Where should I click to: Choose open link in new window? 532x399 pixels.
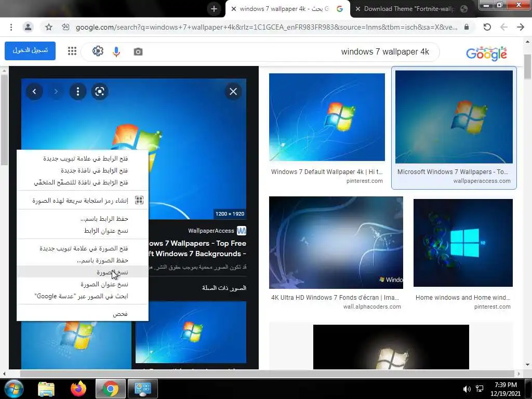tap(83, 170)
